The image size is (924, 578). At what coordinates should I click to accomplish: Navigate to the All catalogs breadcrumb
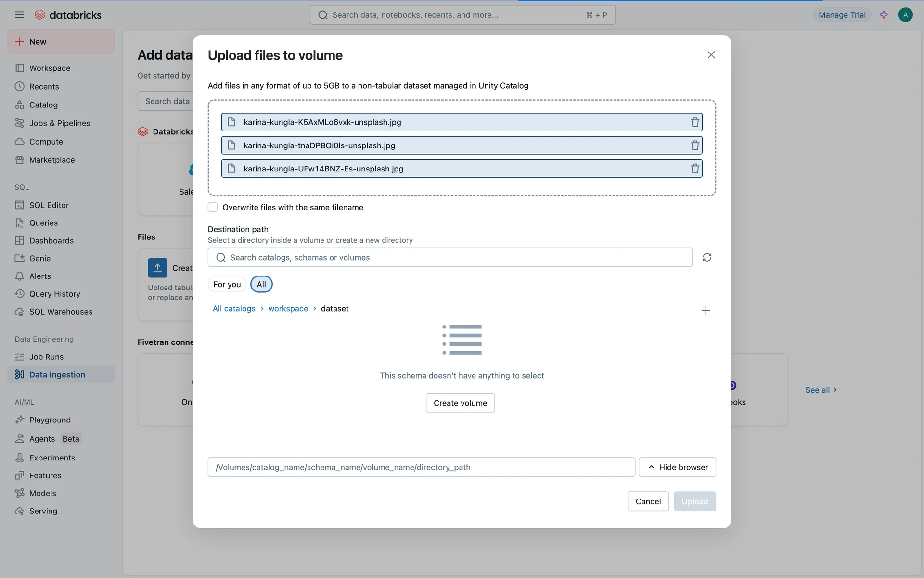tap(234, 309)
